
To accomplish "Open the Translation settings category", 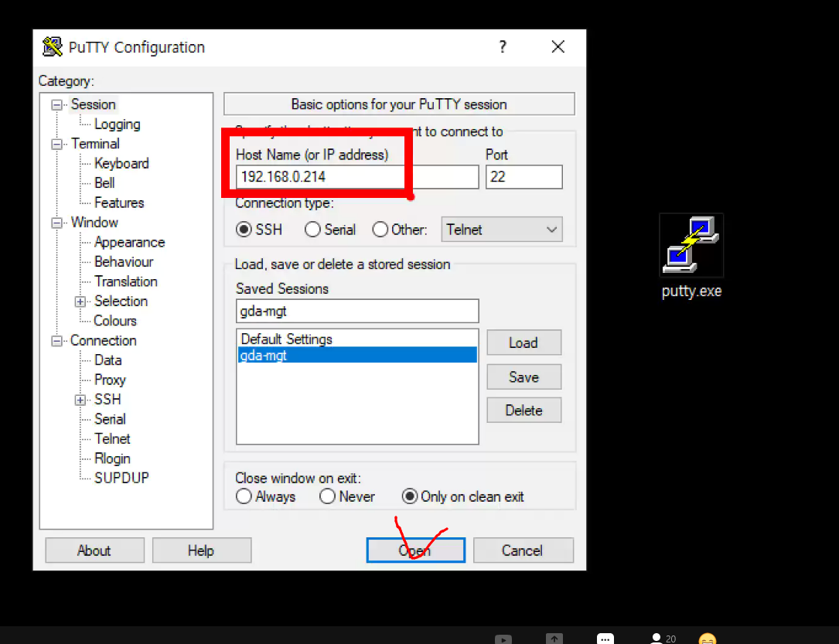I will [x=126, y=281].
